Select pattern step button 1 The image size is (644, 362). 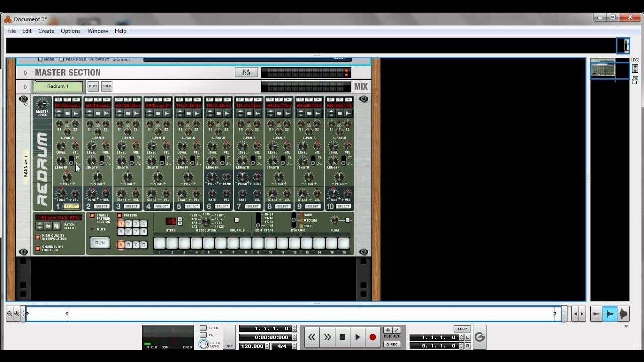159,243
